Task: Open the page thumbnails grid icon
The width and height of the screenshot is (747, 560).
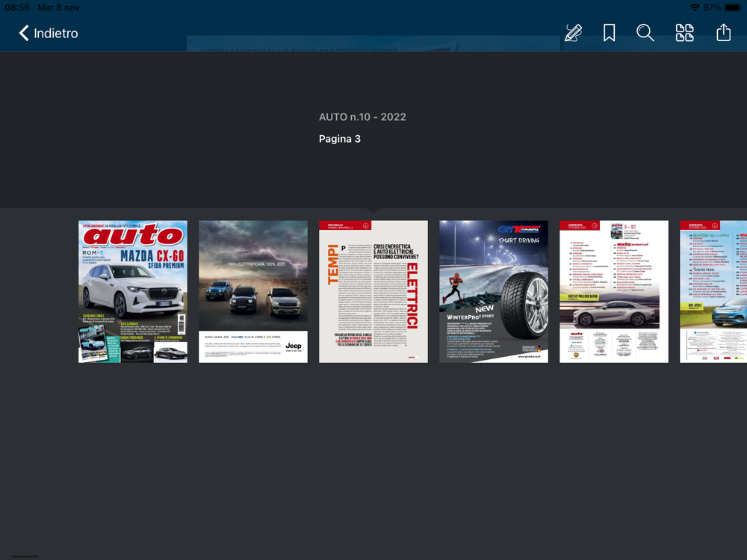Action: [684, 33]
